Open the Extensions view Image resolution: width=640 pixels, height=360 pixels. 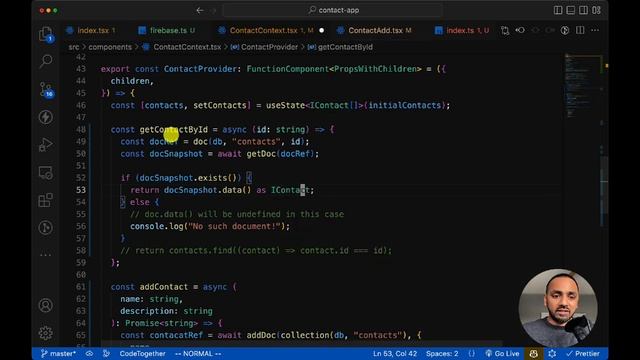(x=46, y=200)
